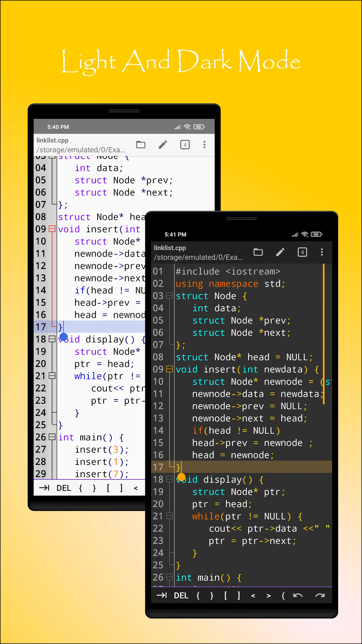This screenshot has width=362, height=644.
Task: Collapse line 18 display fold, light phone
Action: tap(52, 339)
